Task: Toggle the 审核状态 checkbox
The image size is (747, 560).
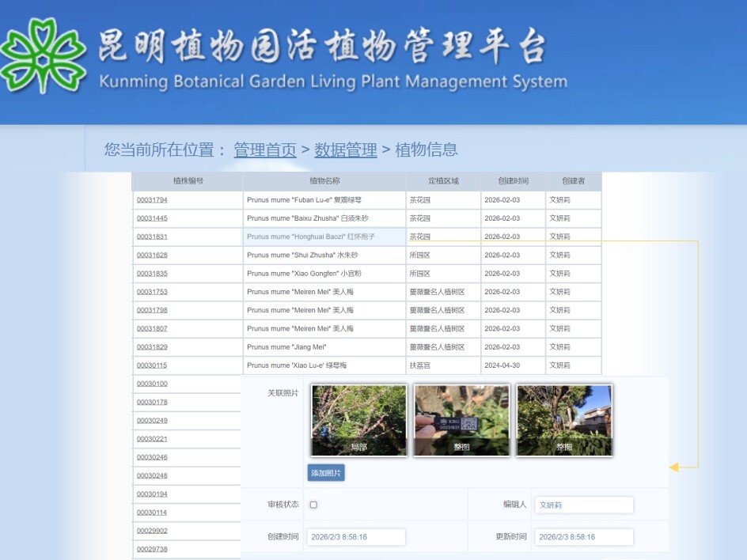Action: [x=313, y=505]
